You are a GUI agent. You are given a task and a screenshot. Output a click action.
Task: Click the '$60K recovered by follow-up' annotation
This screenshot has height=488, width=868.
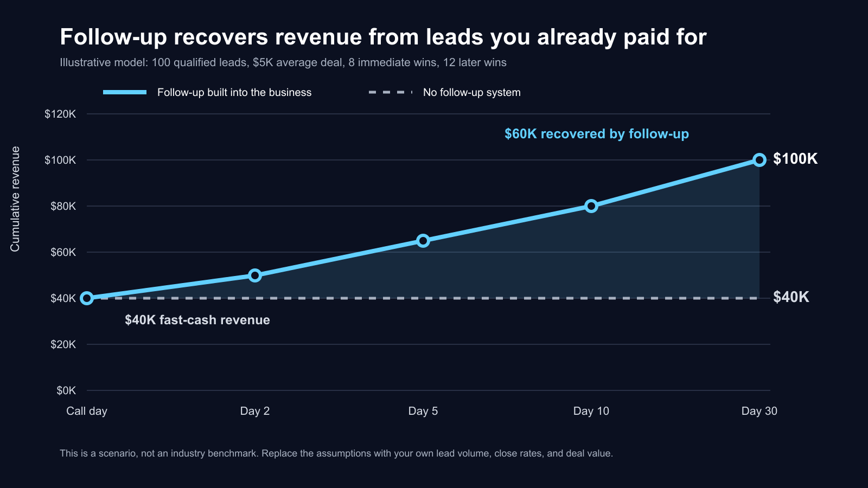point(597,134)
